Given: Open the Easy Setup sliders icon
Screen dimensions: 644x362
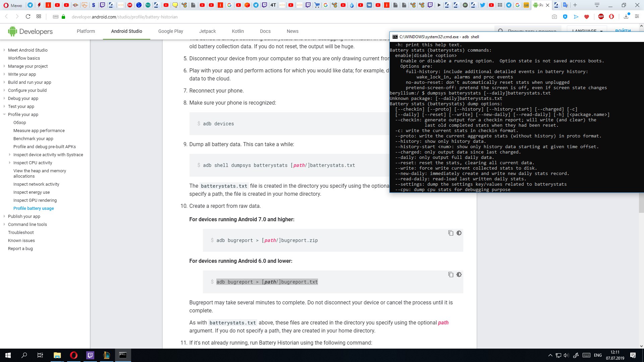Looking at the screenshot, I should click(637, 17).
